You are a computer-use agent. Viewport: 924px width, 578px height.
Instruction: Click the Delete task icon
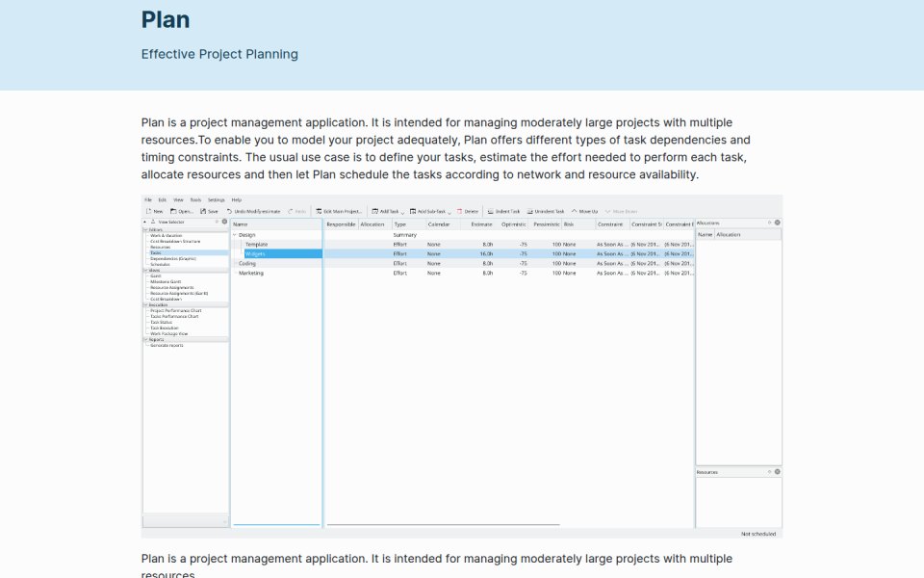[460, 211]
